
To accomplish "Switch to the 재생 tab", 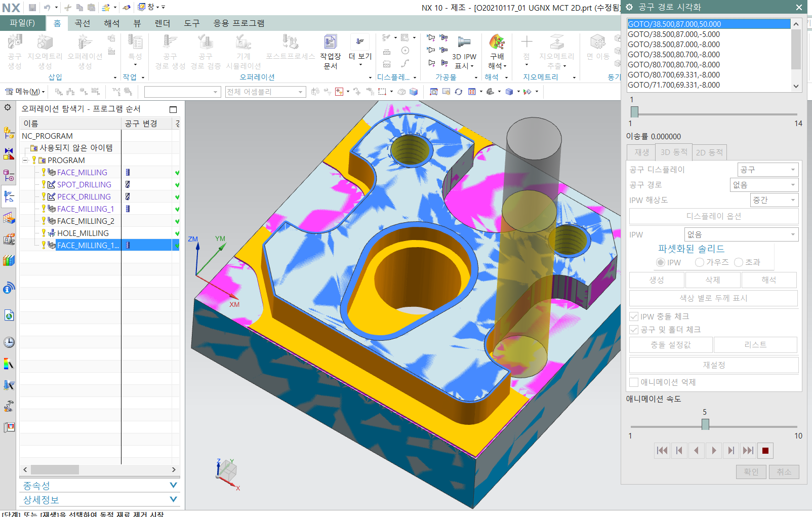I will (x=641, y=152).
